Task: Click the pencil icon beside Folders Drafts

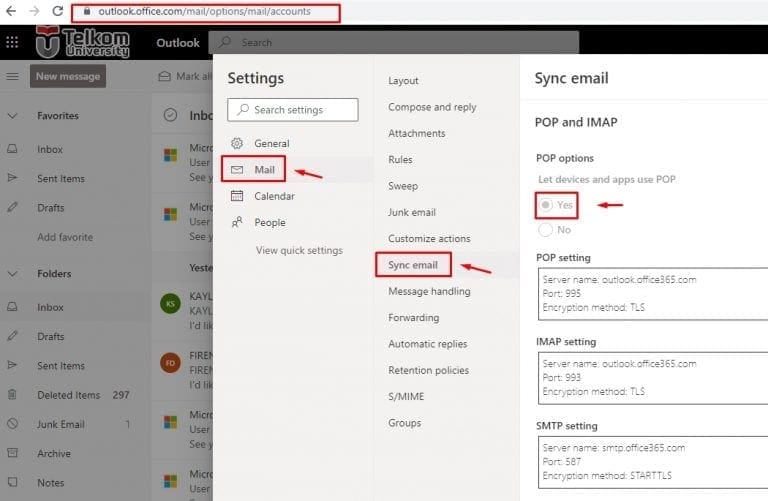Action: [12, 336]
